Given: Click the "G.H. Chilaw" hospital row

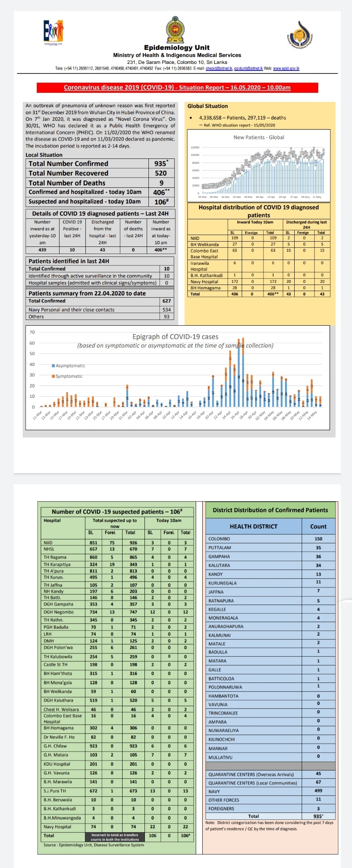Looking at the screenshot, I should (x=117, y=746).
